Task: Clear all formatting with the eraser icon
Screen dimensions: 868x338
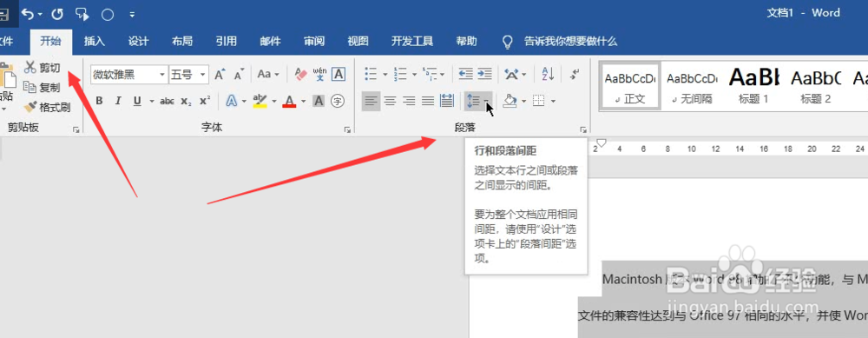Action: [x=300, y=74]
